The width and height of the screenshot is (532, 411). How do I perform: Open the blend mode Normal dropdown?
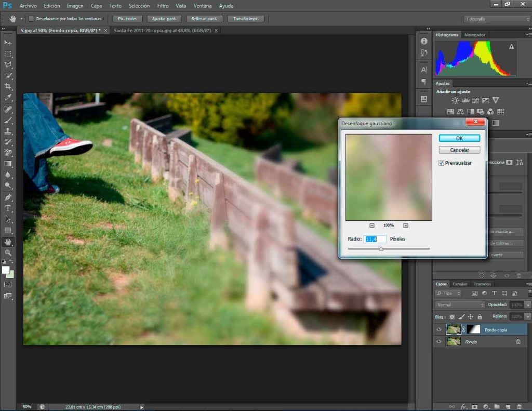(460, 305)
